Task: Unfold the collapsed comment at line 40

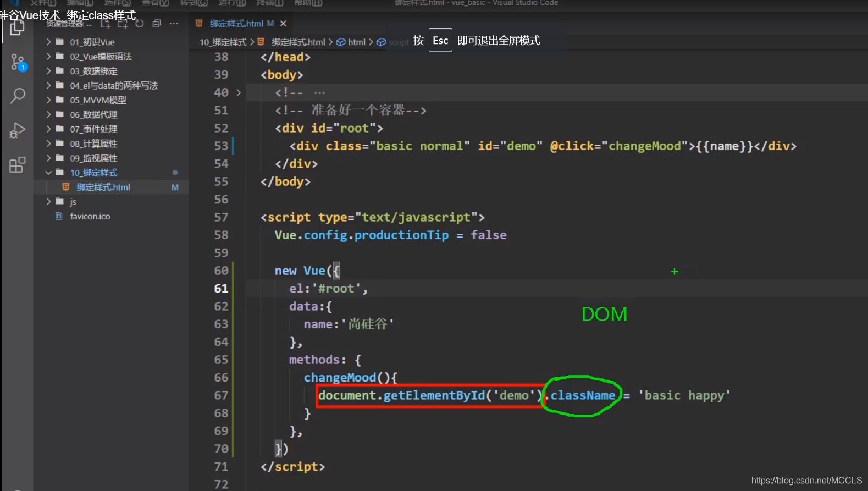Action: click(x=239, y=92)
